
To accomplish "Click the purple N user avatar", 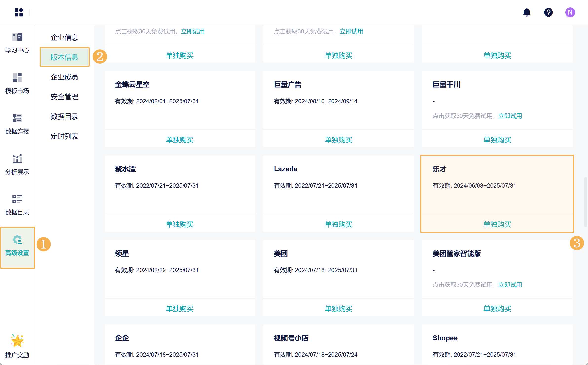I will 570,12.
